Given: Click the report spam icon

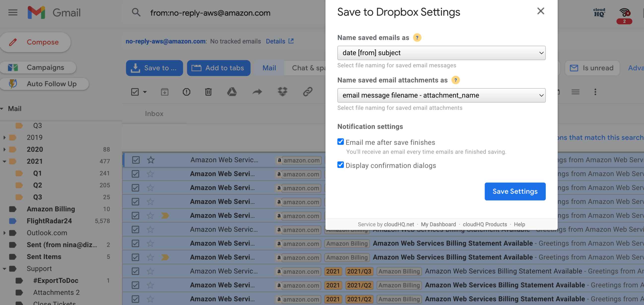Looking at the screenshot, I should click(x=187, y=92).
